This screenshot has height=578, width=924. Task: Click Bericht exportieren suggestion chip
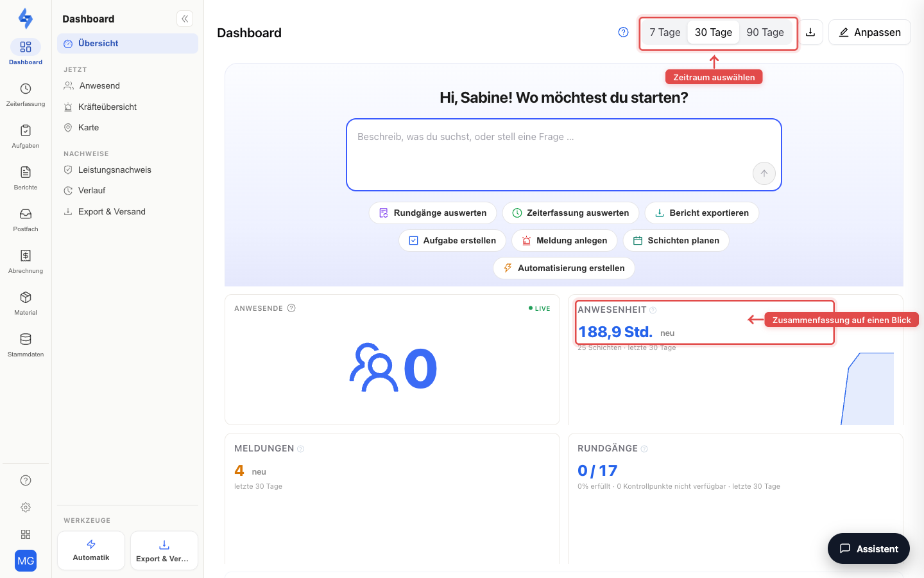click(702, 213)
